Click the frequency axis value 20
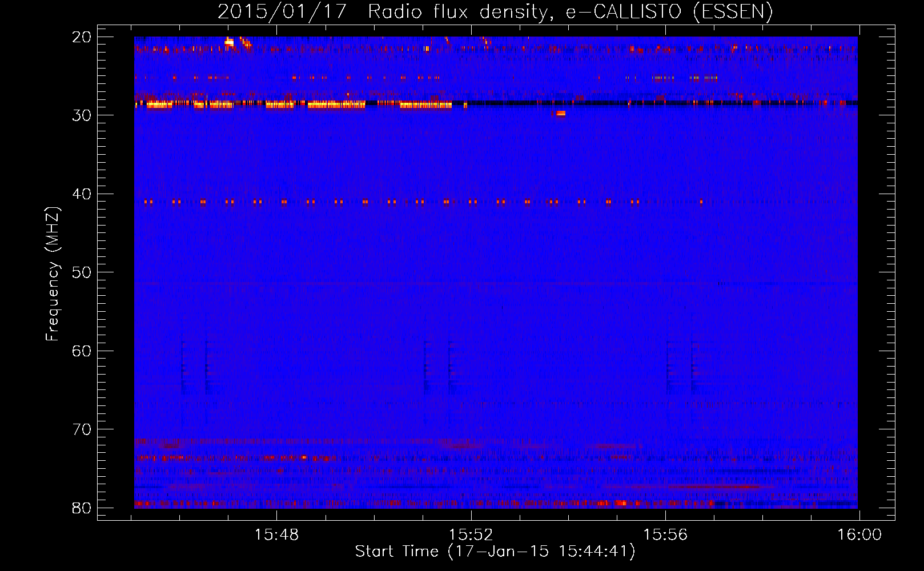 pos(82,37)
